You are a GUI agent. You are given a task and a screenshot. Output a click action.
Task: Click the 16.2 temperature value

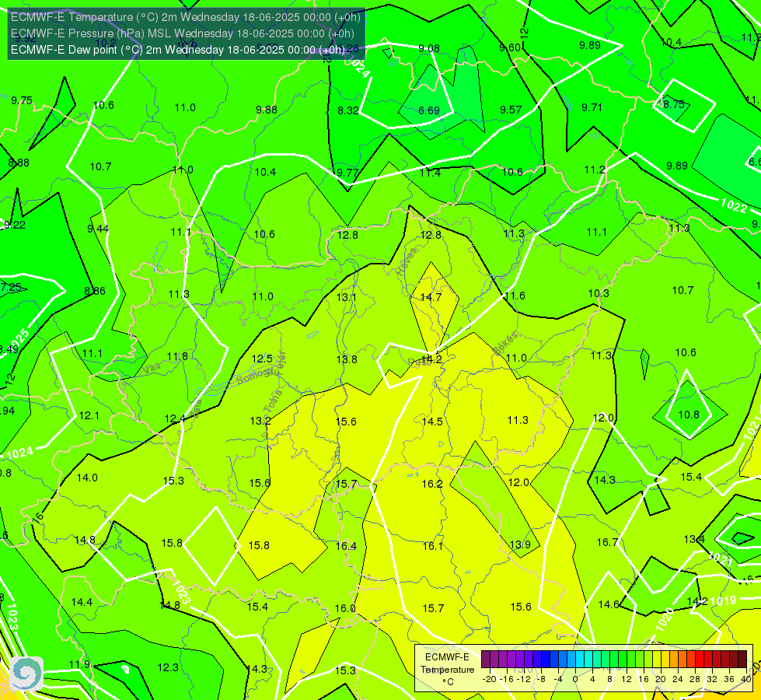coord(432,485)
